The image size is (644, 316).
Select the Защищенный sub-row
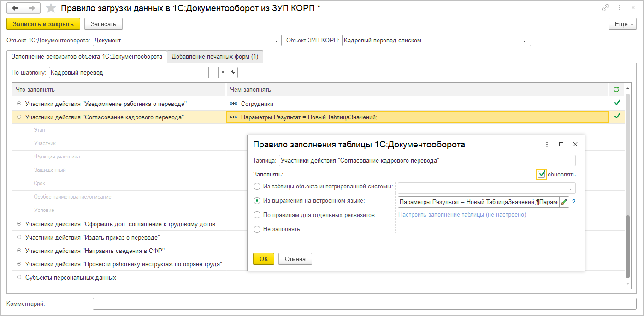(x=49, y=170)
